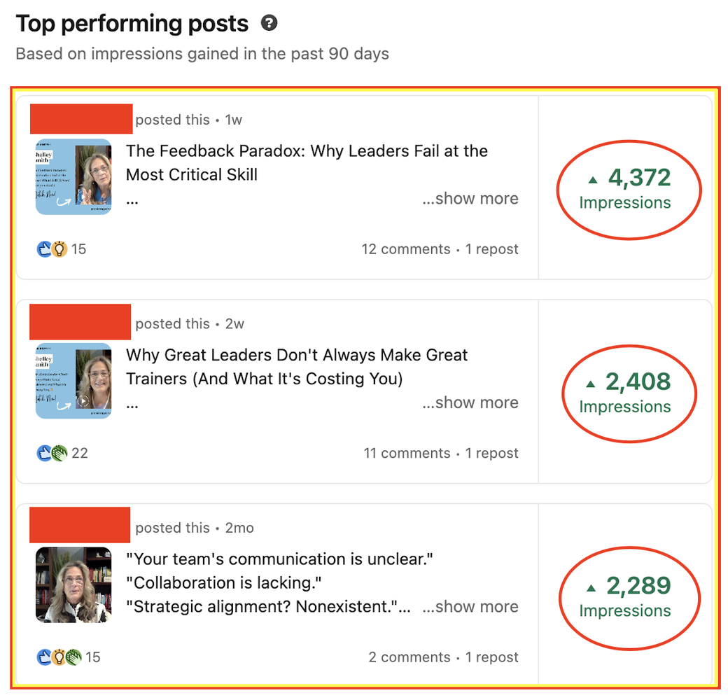Play the video thumbnail of the Great Leaders post

point(73,381)
